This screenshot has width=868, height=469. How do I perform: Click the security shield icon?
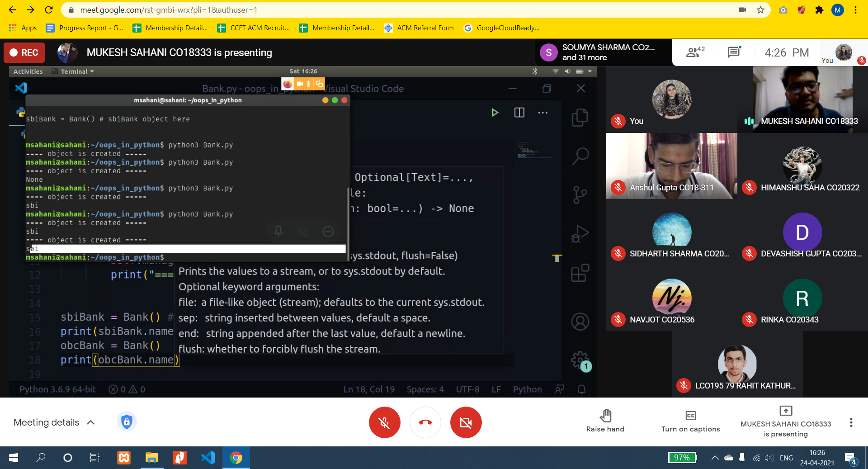click(127, 422)
